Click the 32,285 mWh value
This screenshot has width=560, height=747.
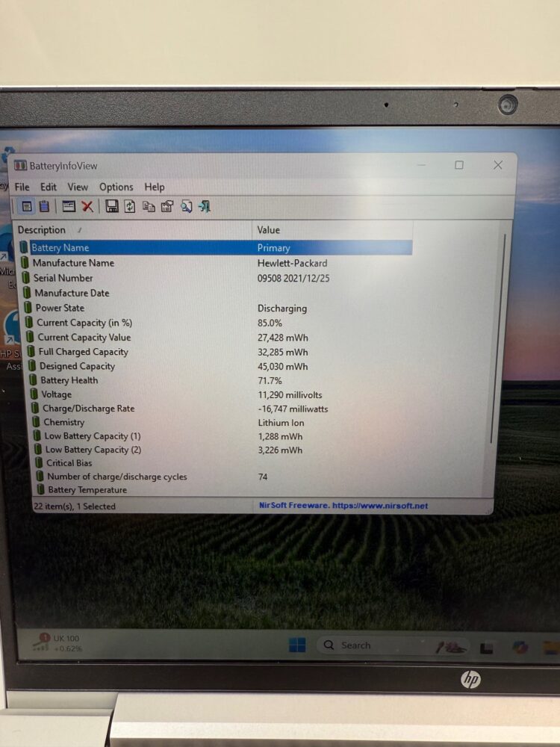[283, 352]
